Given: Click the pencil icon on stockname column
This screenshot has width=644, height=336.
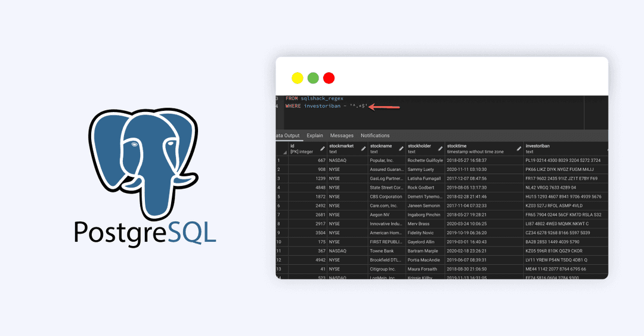Looking at the screenshot, I should (x=401, y=148).
